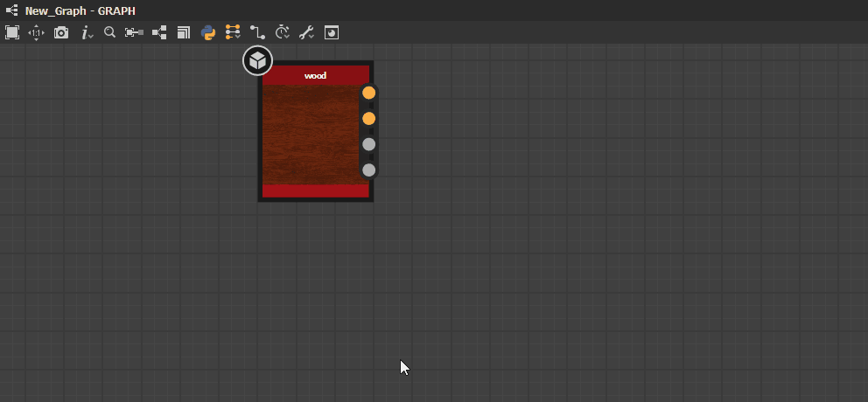Select the wood node title bar
Viewport: 868px width, 402px height.
[316, 75]
